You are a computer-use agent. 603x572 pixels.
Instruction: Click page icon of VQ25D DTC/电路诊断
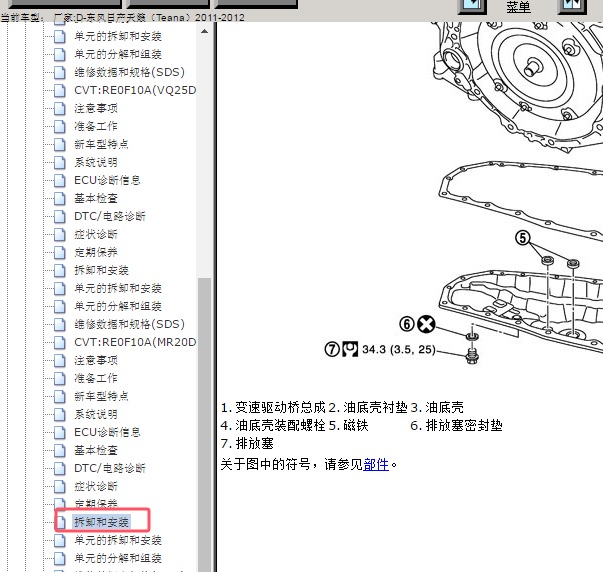pos(60,216)
